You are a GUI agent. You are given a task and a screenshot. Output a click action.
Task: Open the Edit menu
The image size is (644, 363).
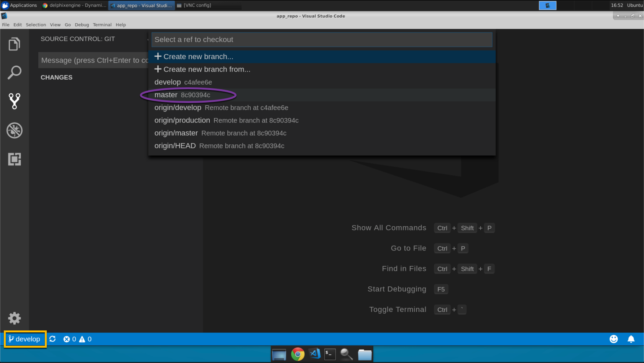[x=18, y=25]
